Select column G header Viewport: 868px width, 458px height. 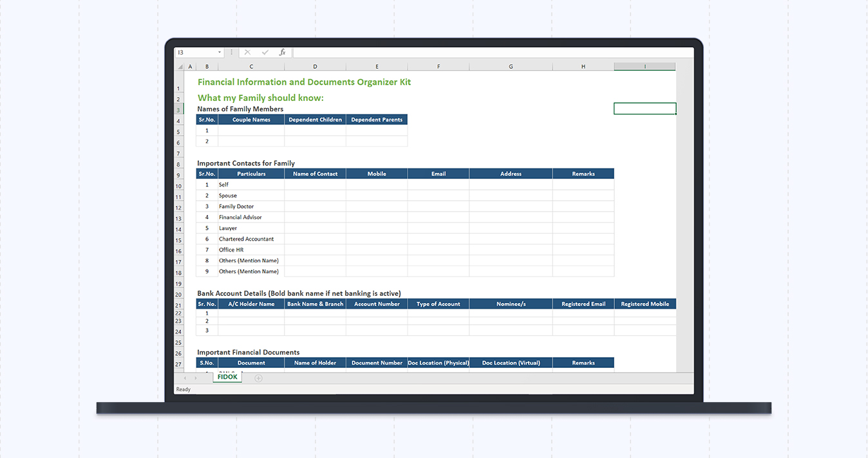coord(511,66)
